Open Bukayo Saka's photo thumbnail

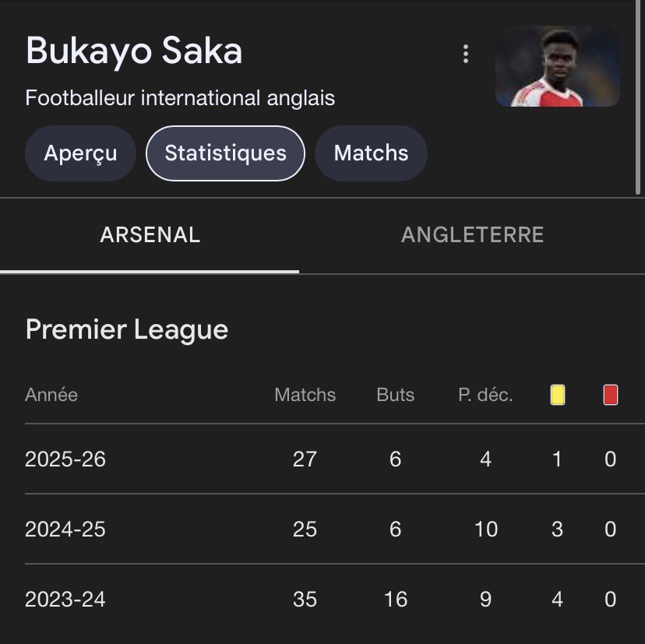click(x=558, y=67)
